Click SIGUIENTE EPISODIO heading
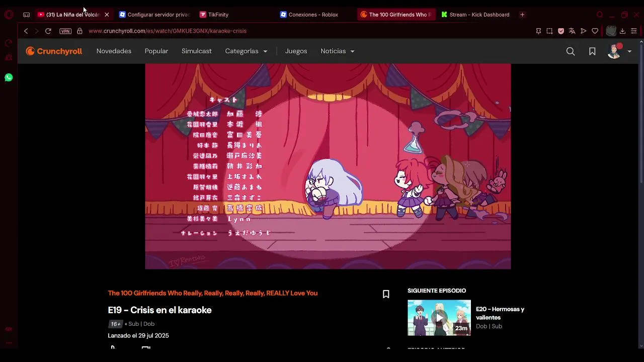 tap(437, 291)
